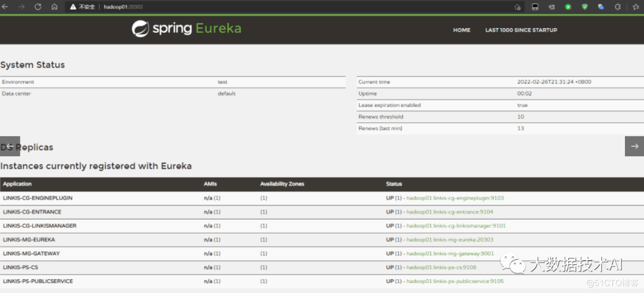This screenshot has width=644, height=293.
Task: Click previous image arrow on left
Action: tap(10, 146)
